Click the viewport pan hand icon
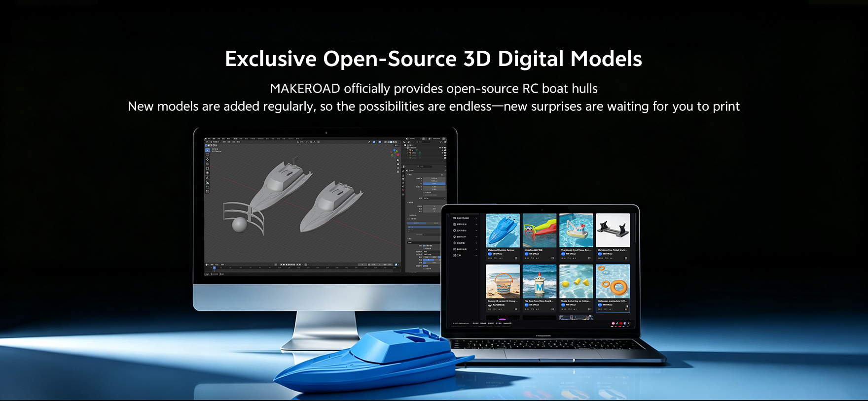 [x=398, y=164]
